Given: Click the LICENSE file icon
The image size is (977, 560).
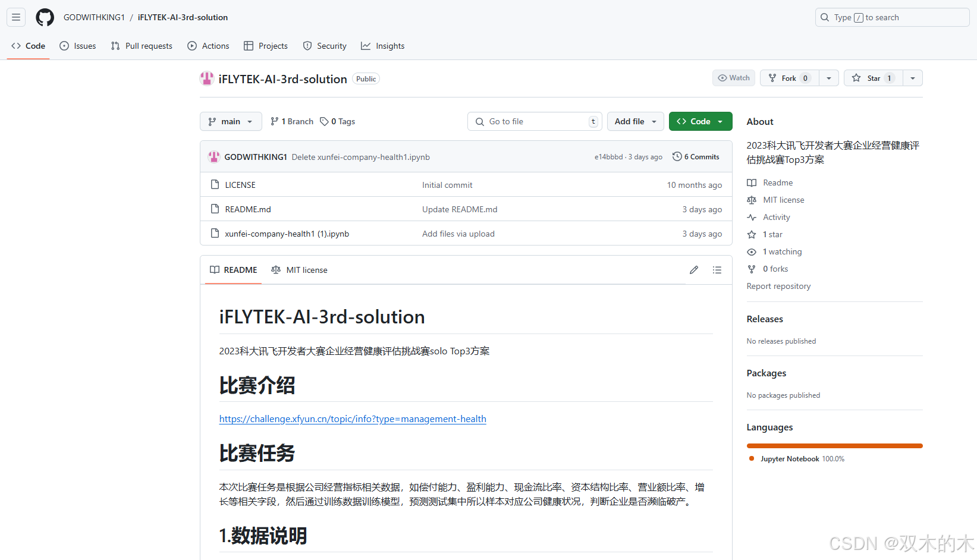Looking at the screenshot, I should pos(215,185).
